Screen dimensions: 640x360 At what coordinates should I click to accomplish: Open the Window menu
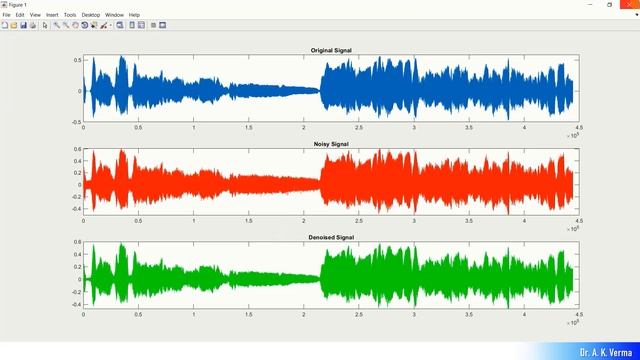click(114, 15)
